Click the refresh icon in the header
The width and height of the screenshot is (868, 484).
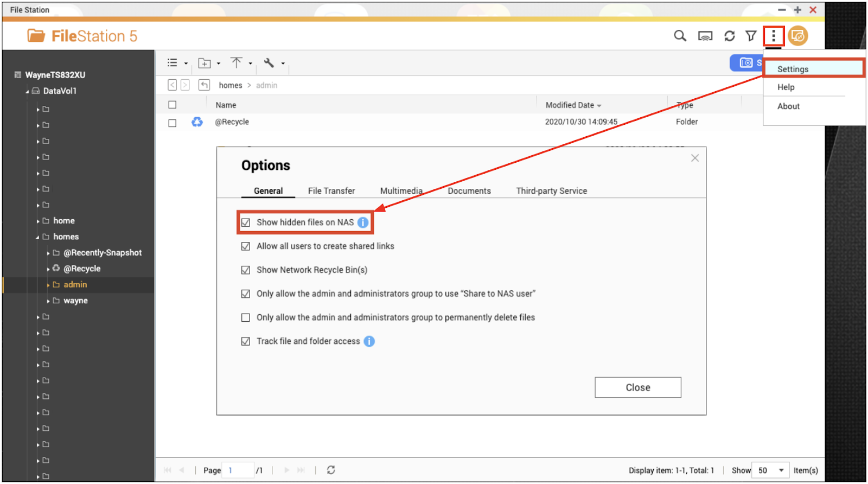pyautogui.click(x=730, y=36)
